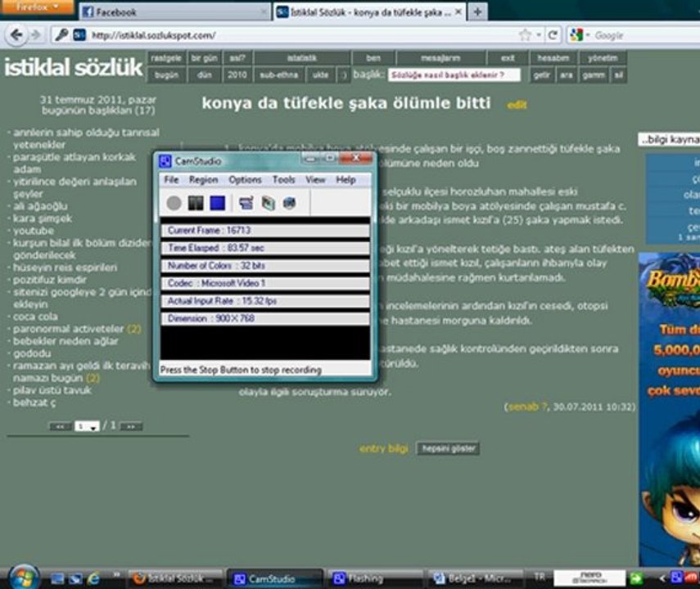Click the CamStudio tray icon
This screenshot has width=700, height=589.
click(x=676, y=578)
